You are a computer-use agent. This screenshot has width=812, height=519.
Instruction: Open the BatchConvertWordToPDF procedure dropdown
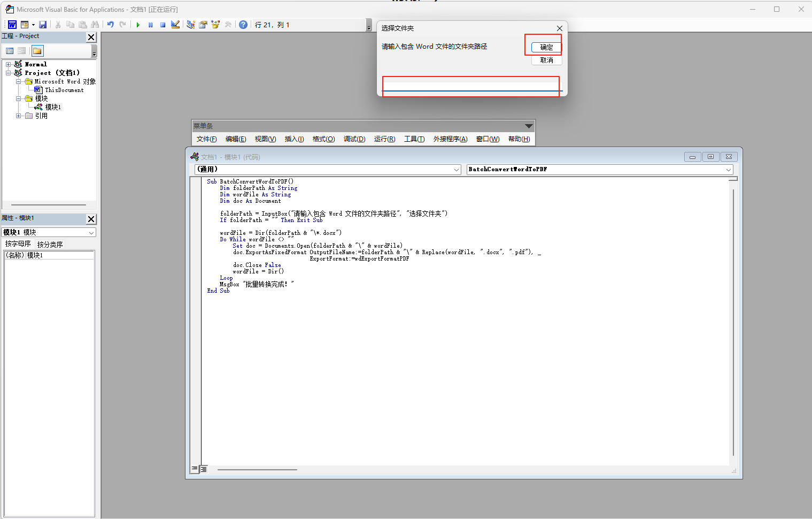[x=729, y=170]
